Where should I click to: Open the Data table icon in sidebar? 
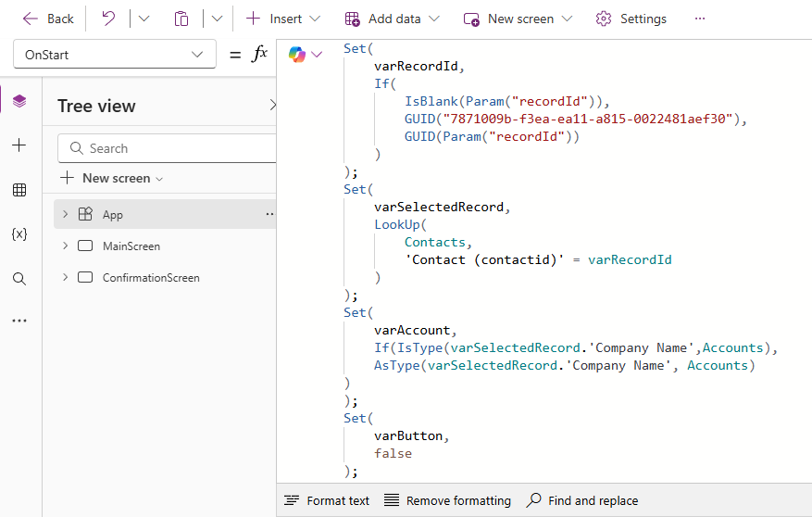19,190
